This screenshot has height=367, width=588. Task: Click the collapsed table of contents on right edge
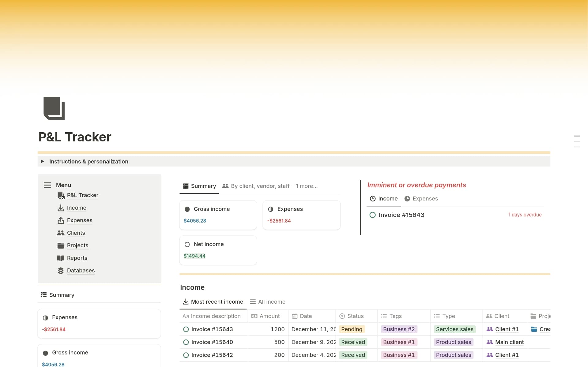tap(577, 141)
